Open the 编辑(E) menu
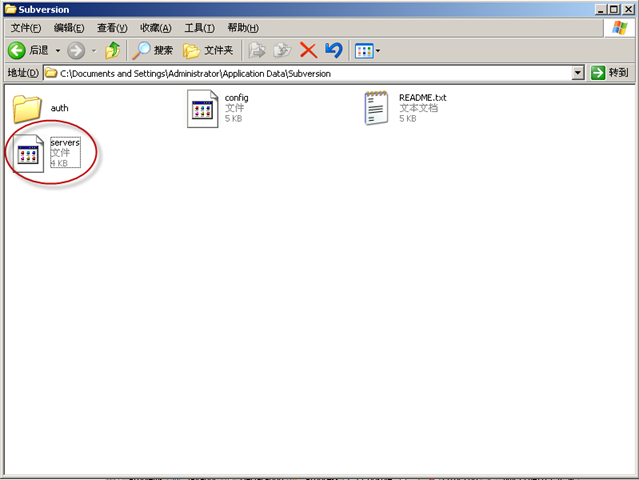Image resolution: width=639 pixels, height=480 pixels. tap(69, 28)
